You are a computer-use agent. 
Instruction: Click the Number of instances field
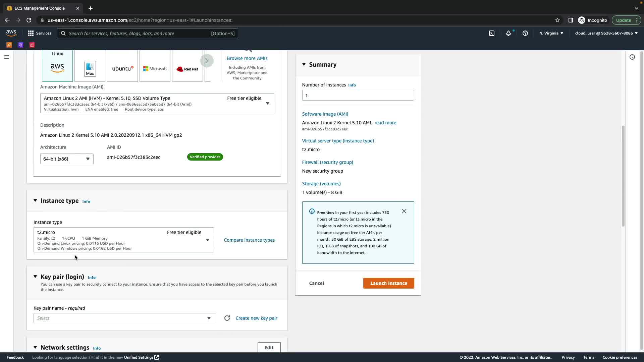click(x=358, y=95)
